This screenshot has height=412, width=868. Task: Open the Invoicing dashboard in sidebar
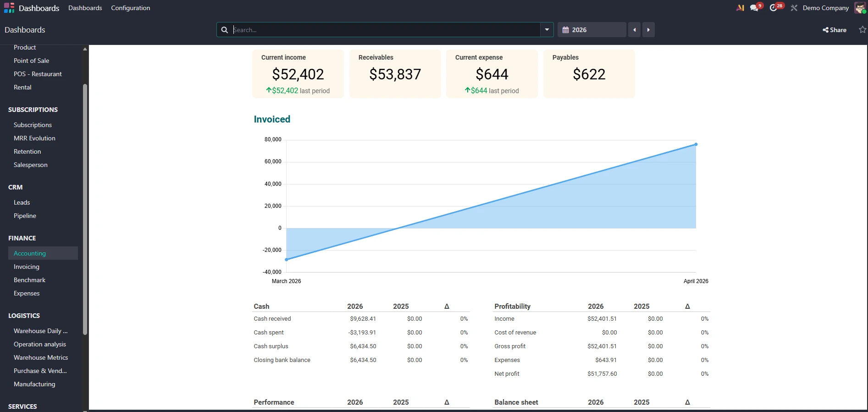(x=27, y=267)
